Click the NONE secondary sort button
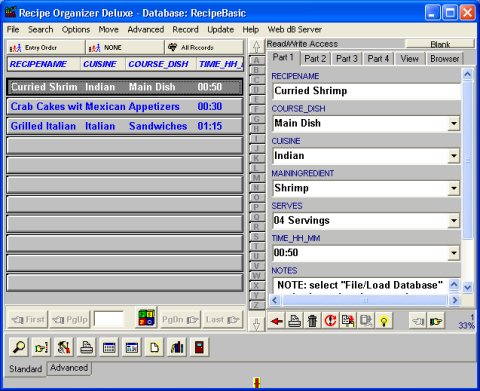The width and height of the screenshot is (480, 391). 125,48
